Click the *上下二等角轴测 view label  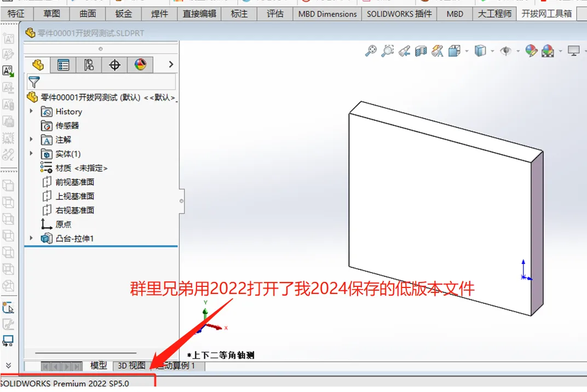[x=221, y=355]
